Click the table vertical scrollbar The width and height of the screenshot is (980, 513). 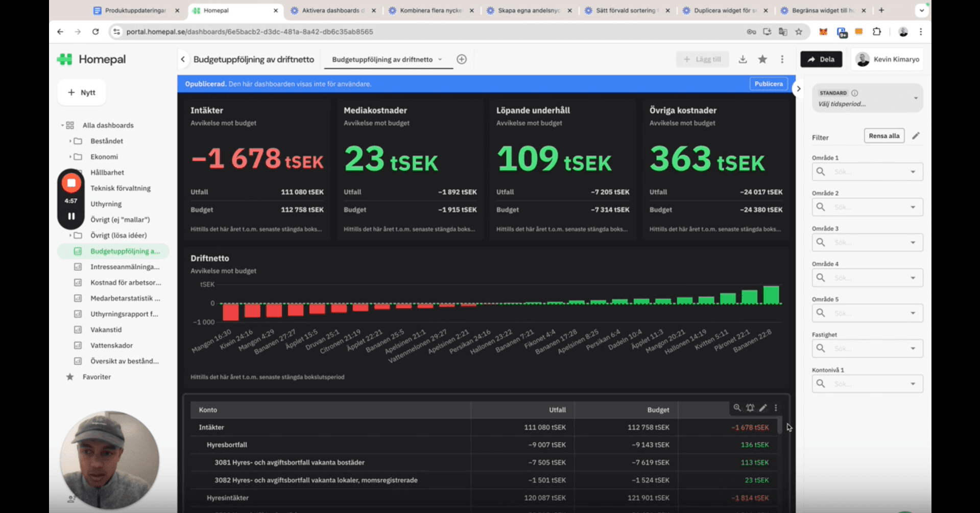(779, 426)
